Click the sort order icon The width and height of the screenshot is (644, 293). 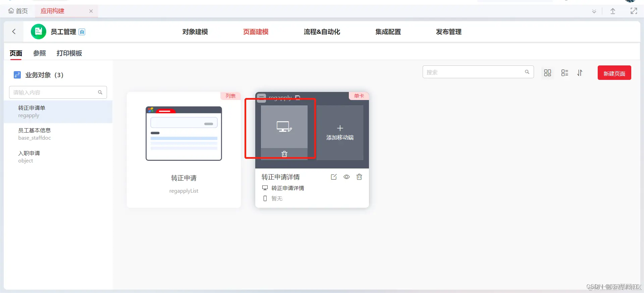point(580,73)
